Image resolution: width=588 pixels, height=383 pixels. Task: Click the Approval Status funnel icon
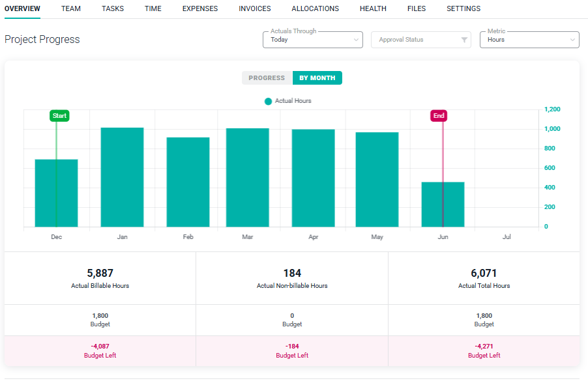point(464,40)
